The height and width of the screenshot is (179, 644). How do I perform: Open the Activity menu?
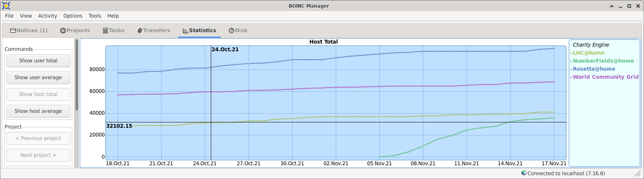pyautogui.click(x=47, y=16)
